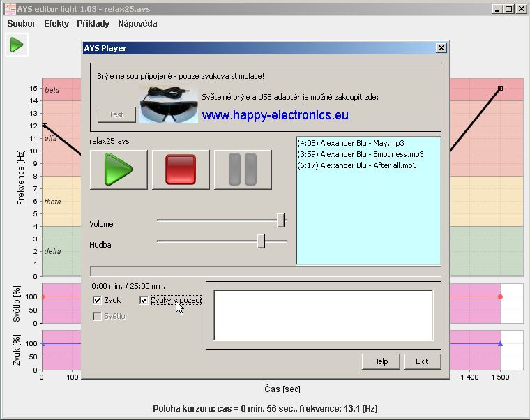The image size is (530, 420).
Task: Click the 0:00 min. / 25:00 min. time readout
Action: 128,286
